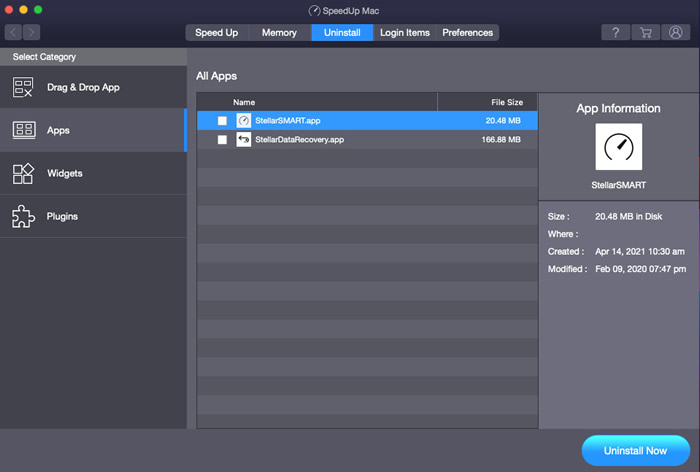Select the Plugins category label
Viewport: 700px width, 472px height.
[x=62, y=216]
